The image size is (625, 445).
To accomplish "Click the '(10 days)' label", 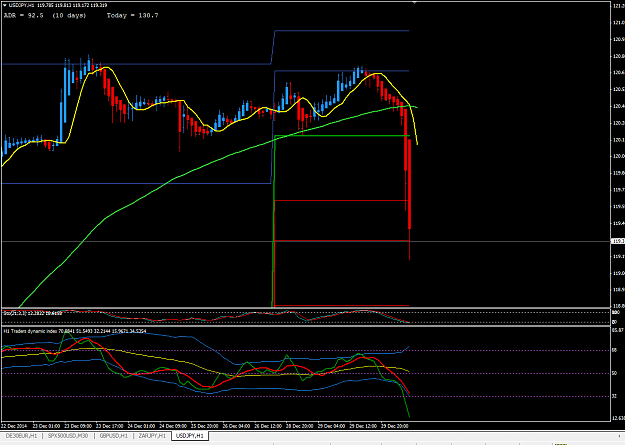I will (x=69, y=15).
